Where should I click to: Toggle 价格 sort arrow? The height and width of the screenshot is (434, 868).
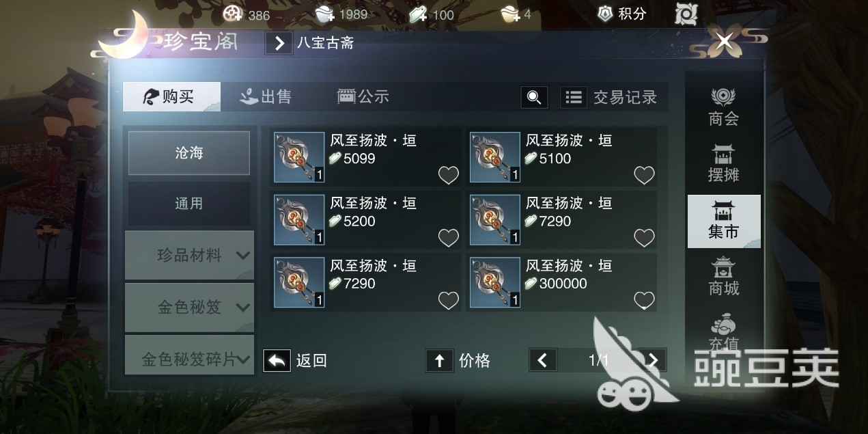439,360
